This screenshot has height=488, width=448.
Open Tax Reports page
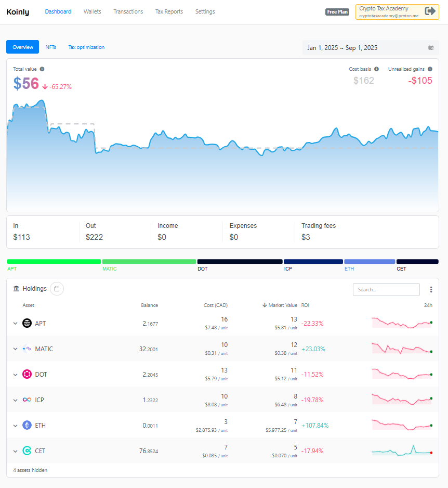pos(169,11)
